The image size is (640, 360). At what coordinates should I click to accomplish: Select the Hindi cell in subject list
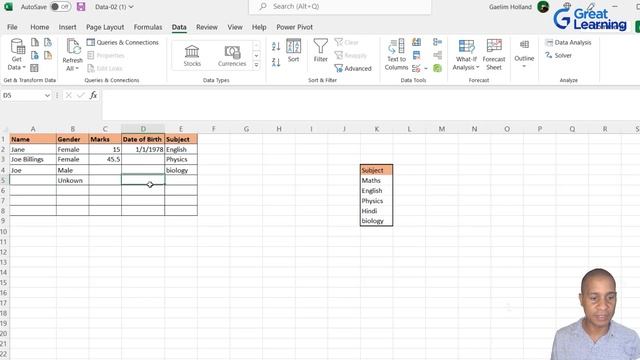click(376, 211)
